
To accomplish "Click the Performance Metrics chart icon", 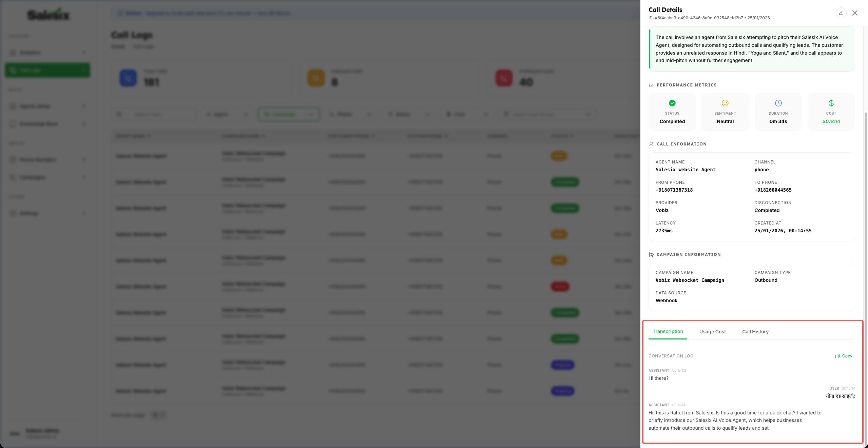I will [x=651, y=85].
